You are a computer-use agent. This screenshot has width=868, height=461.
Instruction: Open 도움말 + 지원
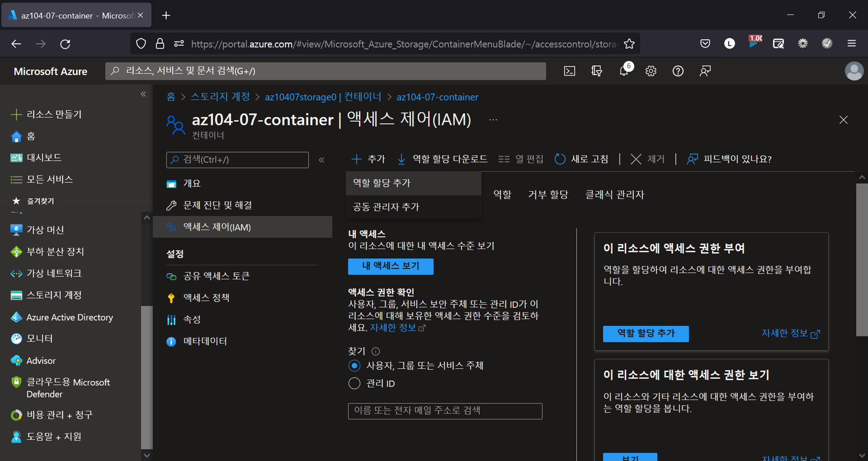click(x=46, y=437)
